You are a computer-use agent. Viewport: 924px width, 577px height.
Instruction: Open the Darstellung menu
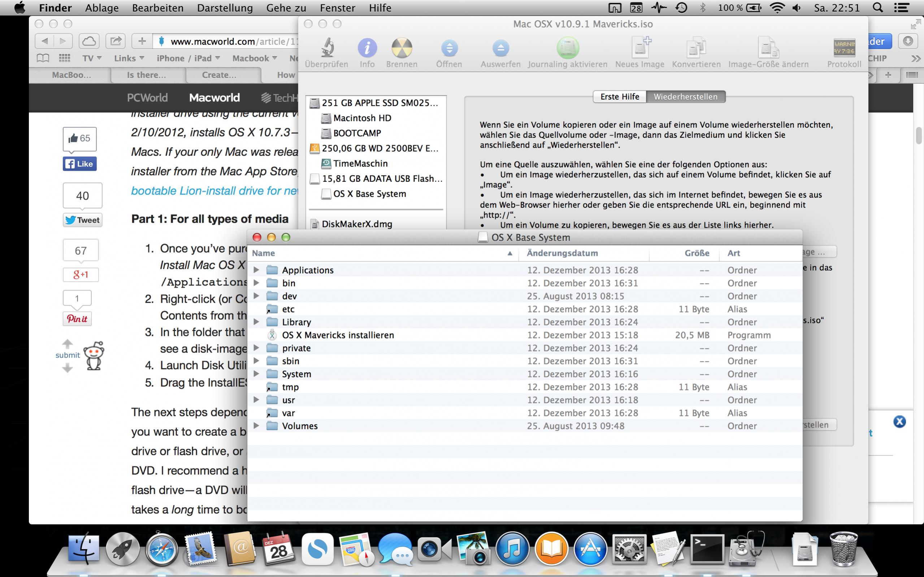tap(225, 8)
